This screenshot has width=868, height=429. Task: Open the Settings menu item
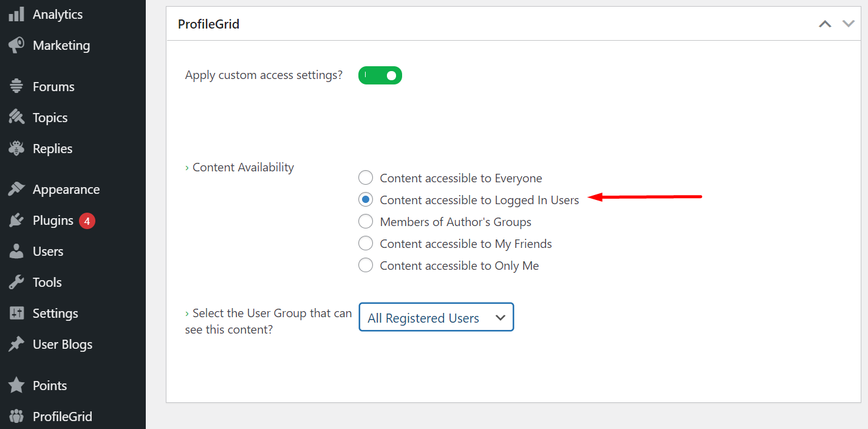55,314
